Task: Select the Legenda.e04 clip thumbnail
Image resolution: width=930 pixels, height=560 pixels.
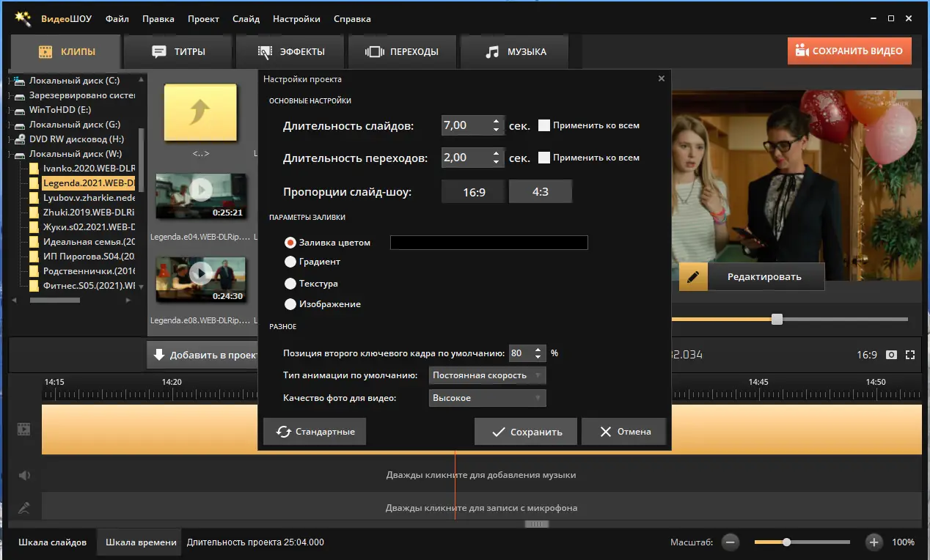Action: pos(201,196)
